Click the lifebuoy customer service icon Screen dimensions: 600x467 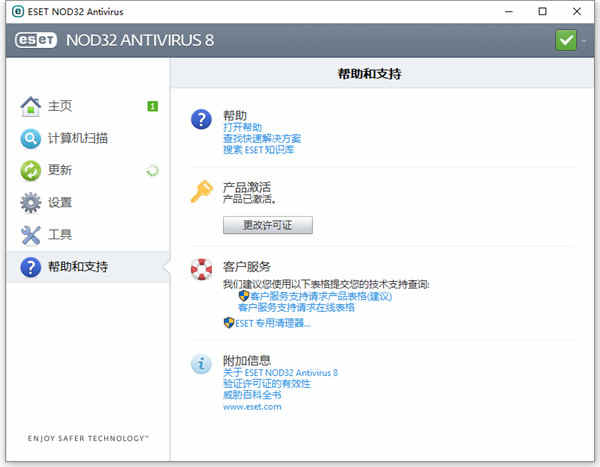[201, 269]
